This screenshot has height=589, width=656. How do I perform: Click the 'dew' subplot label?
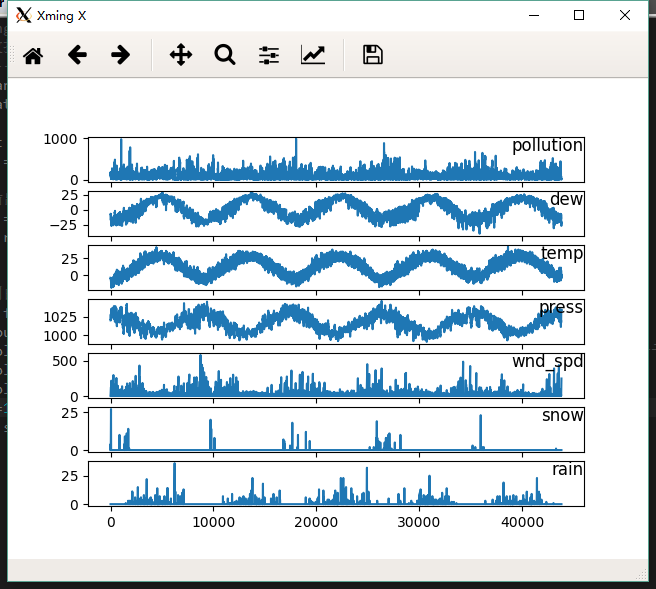click(x=566, y=199)
